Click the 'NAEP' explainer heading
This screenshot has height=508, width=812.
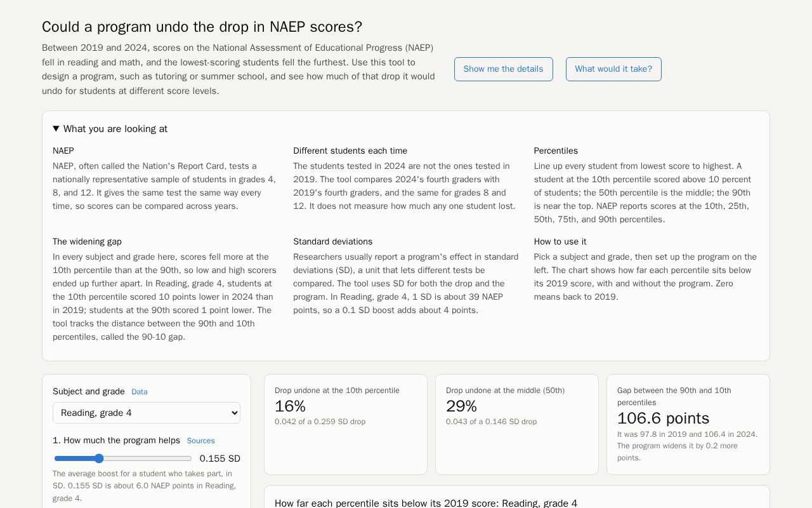click(x=63, y=151)
